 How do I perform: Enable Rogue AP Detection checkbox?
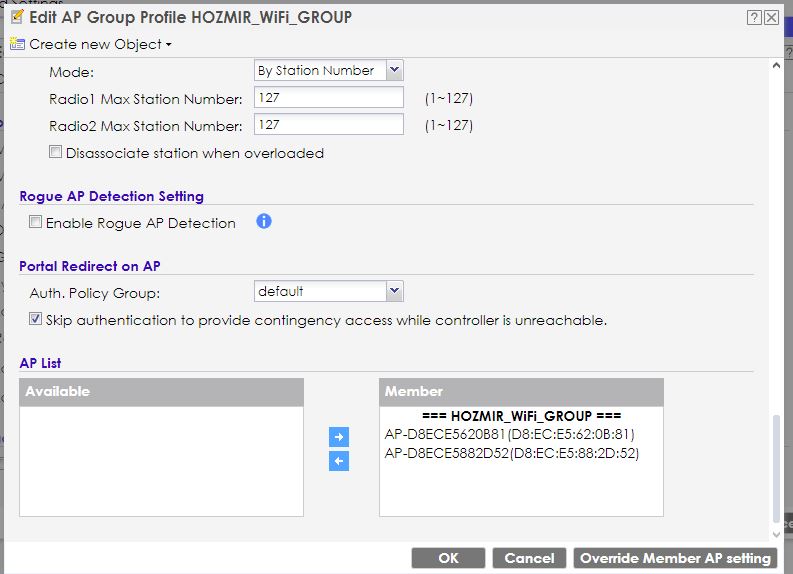point(35,222)
